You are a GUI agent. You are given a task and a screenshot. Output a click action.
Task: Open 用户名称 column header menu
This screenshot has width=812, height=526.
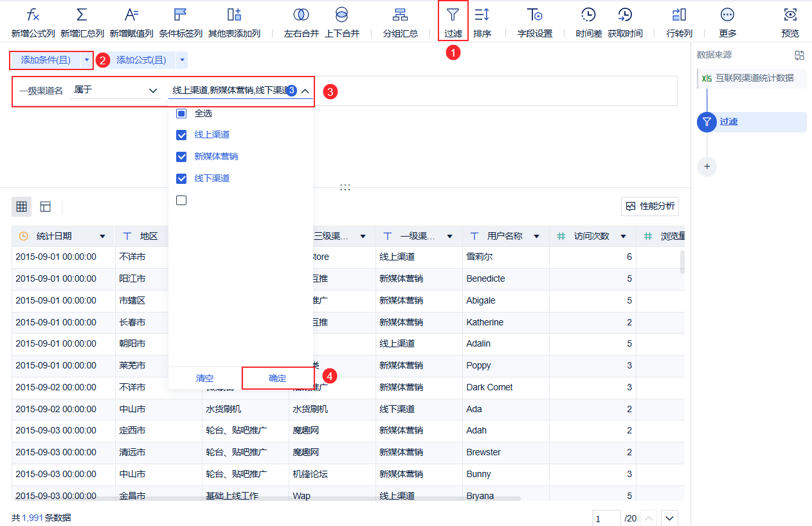536,237
